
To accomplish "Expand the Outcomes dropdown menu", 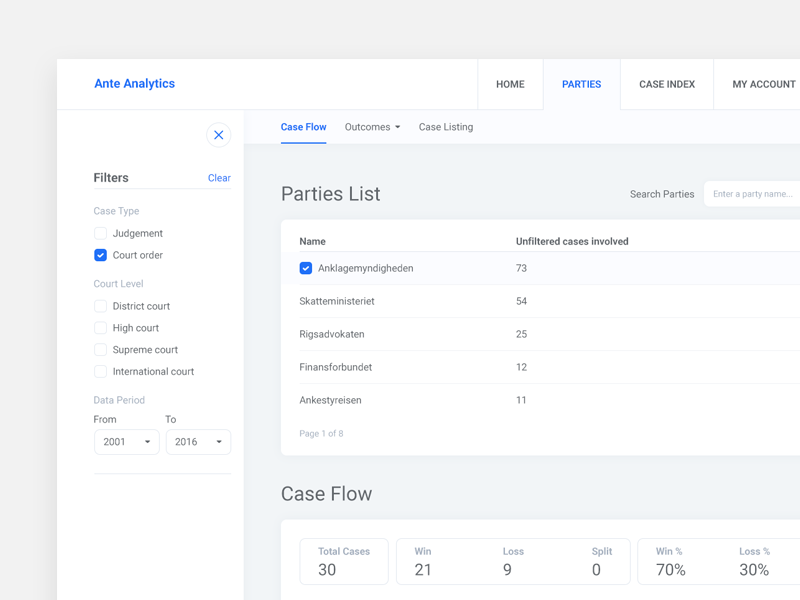I will point(372,127).
